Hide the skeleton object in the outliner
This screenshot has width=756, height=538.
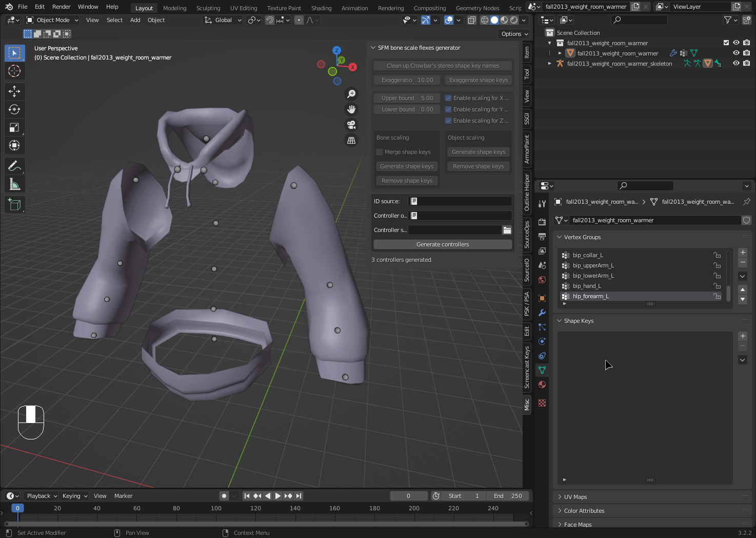pos(736,64)
